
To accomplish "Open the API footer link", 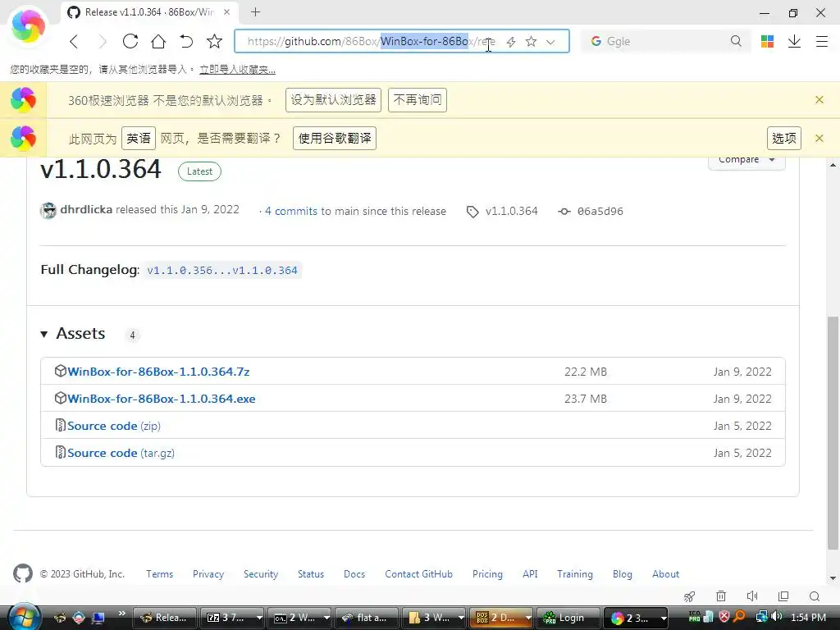I will 530,573.
